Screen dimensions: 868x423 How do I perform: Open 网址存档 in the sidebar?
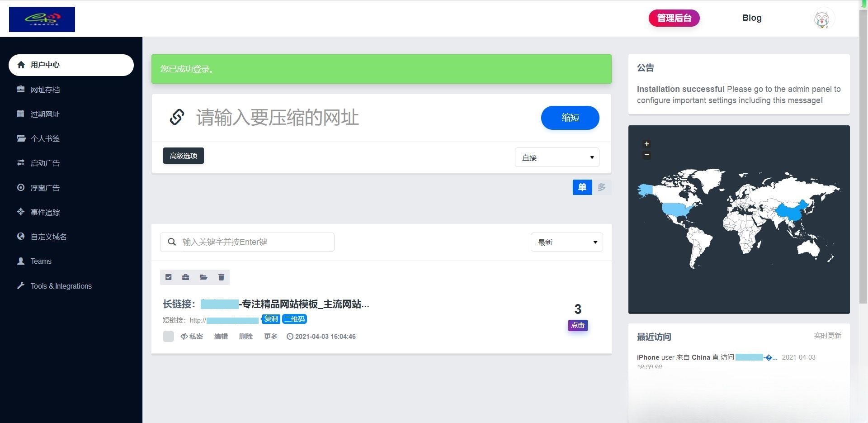point(45,89)
